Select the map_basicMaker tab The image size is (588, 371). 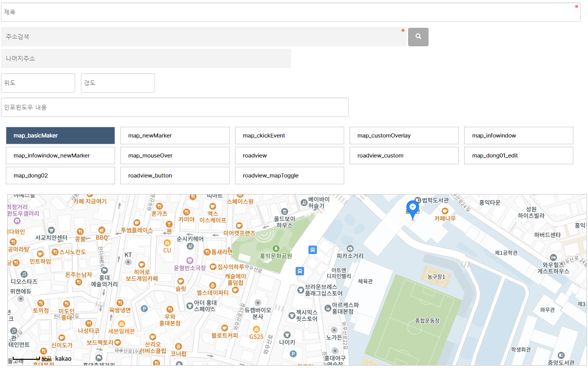[x=60, y=136]
